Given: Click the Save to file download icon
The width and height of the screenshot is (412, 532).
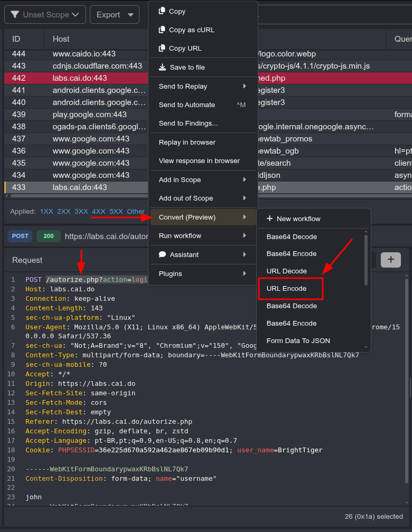Looking at the screenshot, I should point(162,67).
